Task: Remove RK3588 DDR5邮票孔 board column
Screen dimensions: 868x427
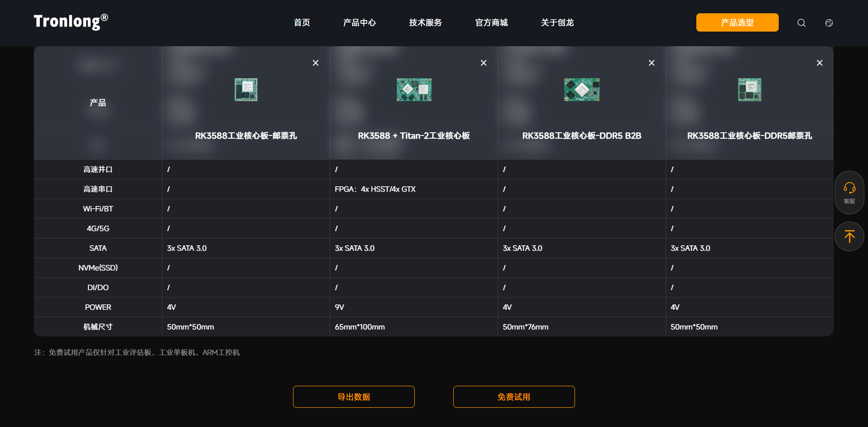Action: pyautogui.click(x=819, y=63)
